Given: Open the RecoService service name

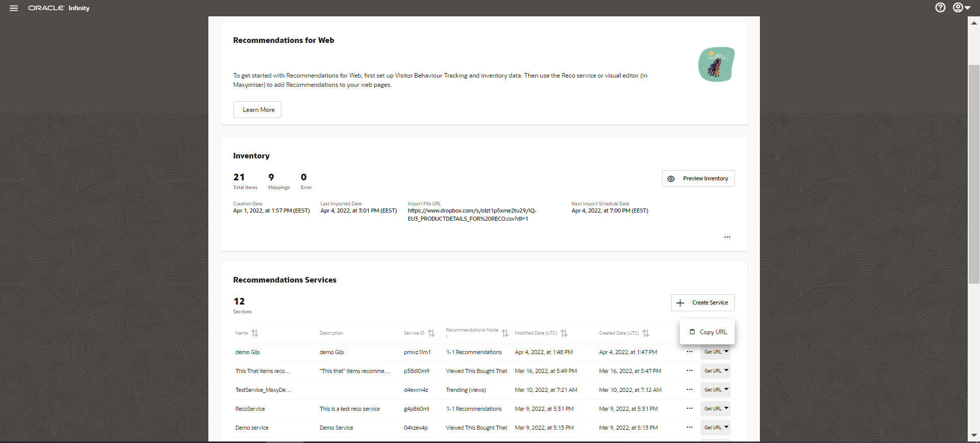Looking at the screenshot, I should [x=250, y=409].
